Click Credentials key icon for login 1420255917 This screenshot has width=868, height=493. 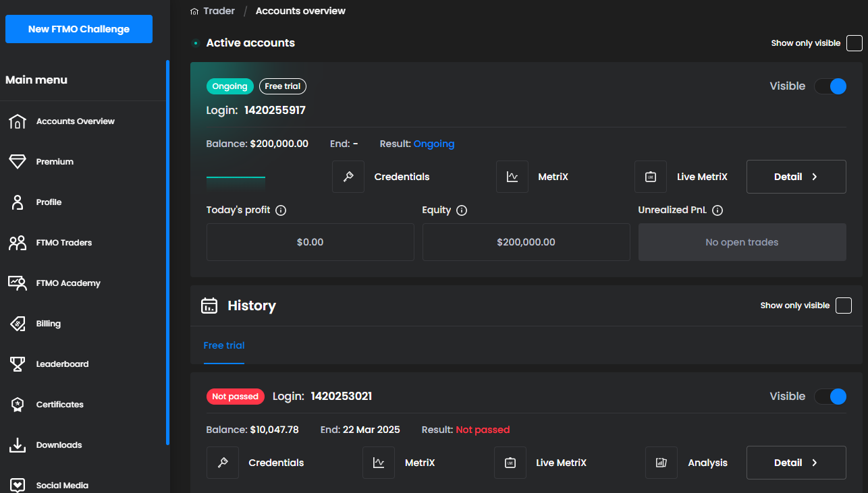[x=348, y=177]
